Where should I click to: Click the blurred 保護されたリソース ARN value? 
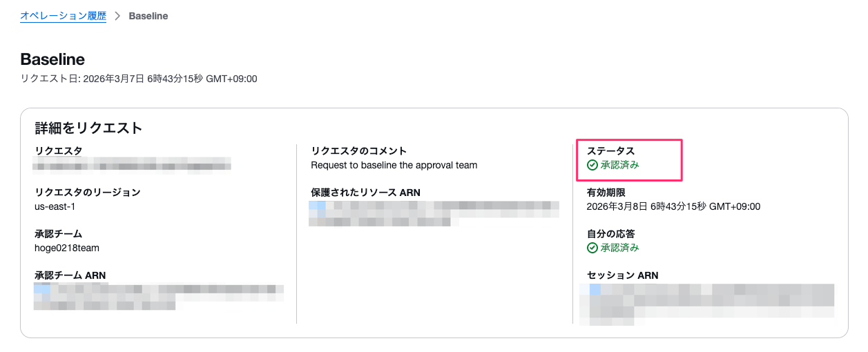[x=433, y=213]
